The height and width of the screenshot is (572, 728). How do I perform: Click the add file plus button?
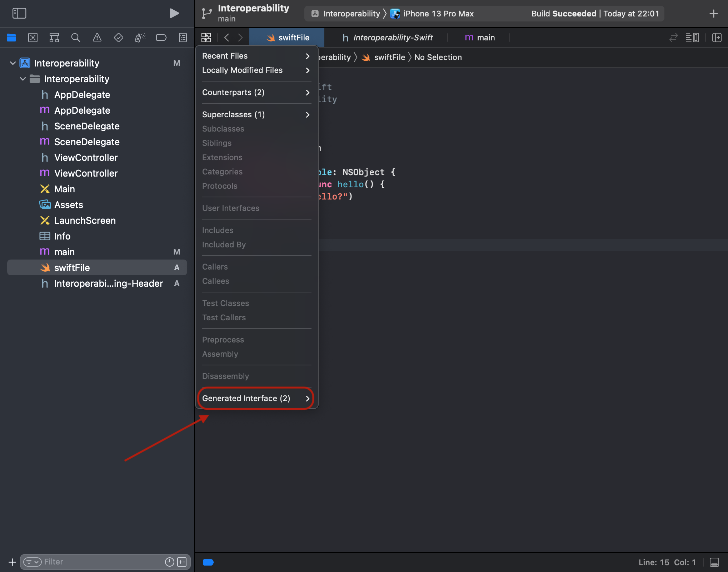pyautogui.click(x=12, y=562)
